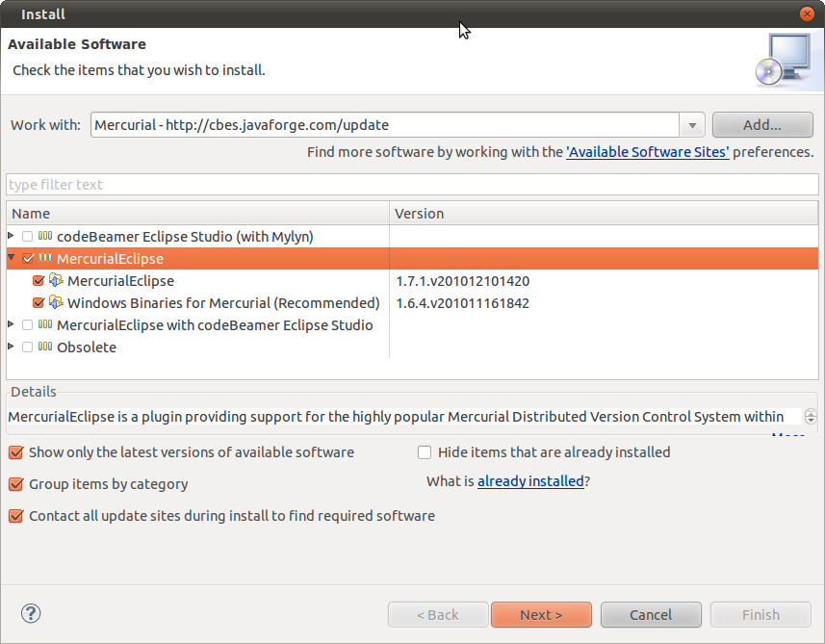
Task: Sort the list by Name column header
Action: (x=197, y=214)
